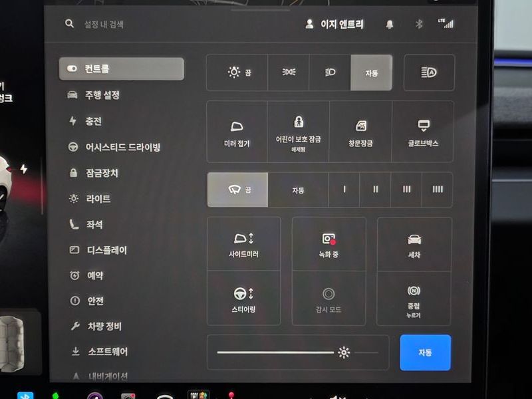Open the dashcam camera app in dock
The image size is (532, 399).
(x=128, y=396)
